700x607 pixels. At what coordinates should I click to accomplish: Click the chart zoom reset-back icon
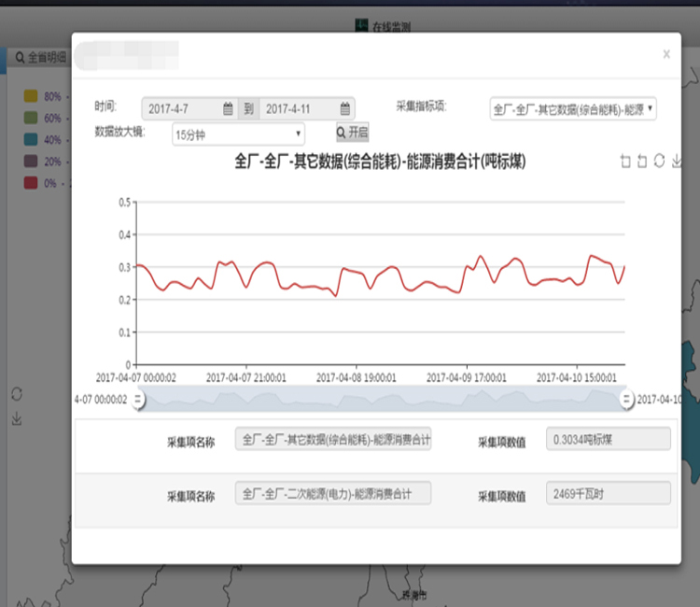[642, 161]
